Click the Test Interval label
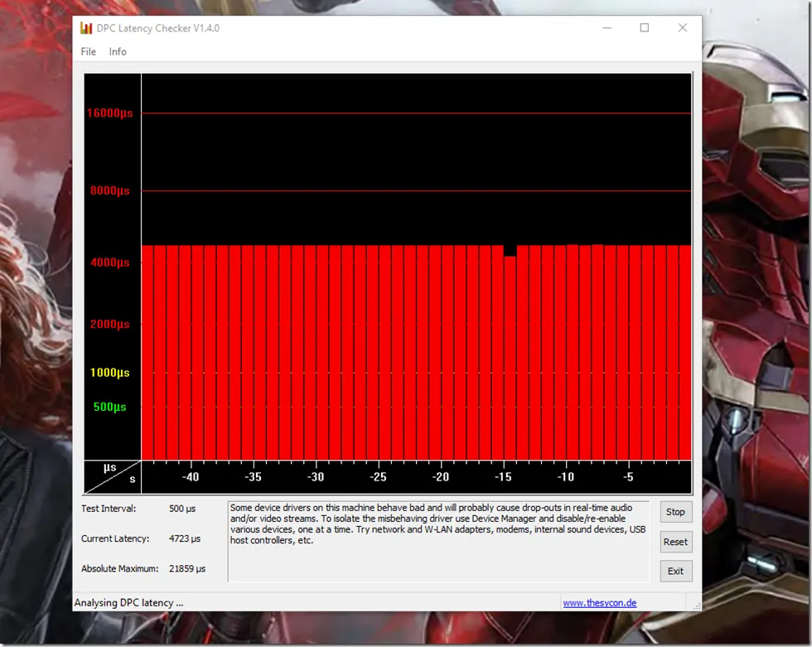This screenshot has height=647, width=812. pos(109,509)
